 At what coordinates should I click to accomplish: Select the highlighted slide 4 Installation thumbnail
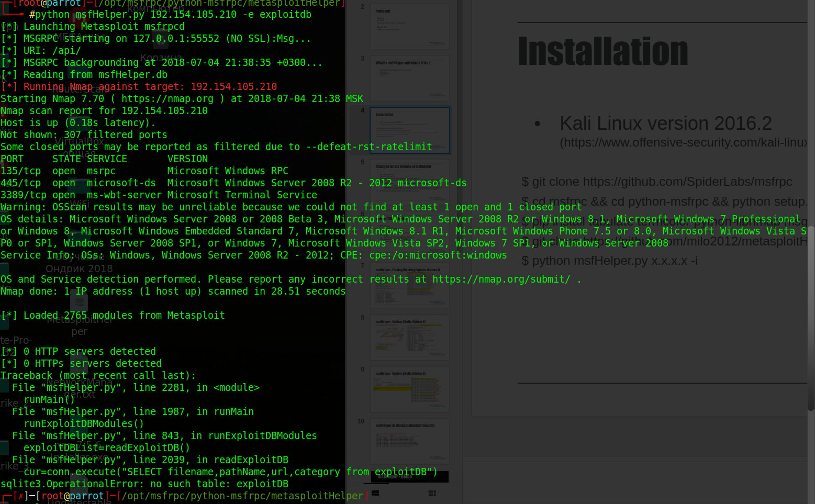pyautogui.click(x=410, y=130)
